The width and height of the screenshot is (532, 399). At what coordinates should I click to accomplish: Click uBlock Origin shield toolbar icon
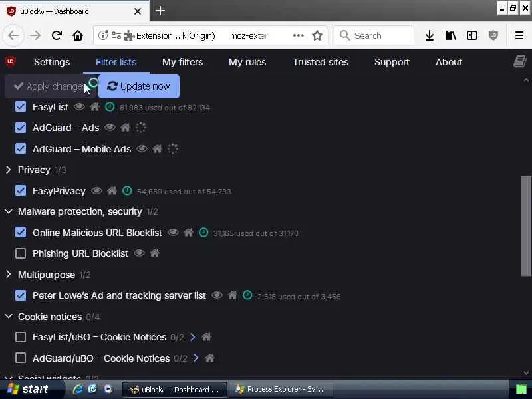click(493, 35)
